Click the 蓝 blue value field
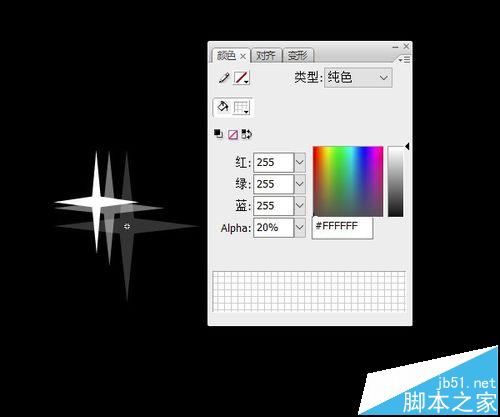Image resolution: width=500 pixels, height=417 pixels. click(x=273, y=206)
